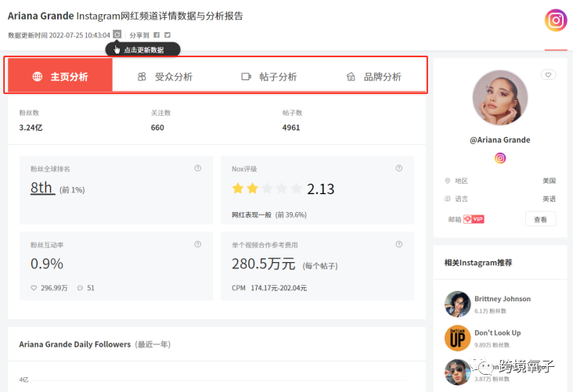Open the 主页分析 tab

point(60,77)
